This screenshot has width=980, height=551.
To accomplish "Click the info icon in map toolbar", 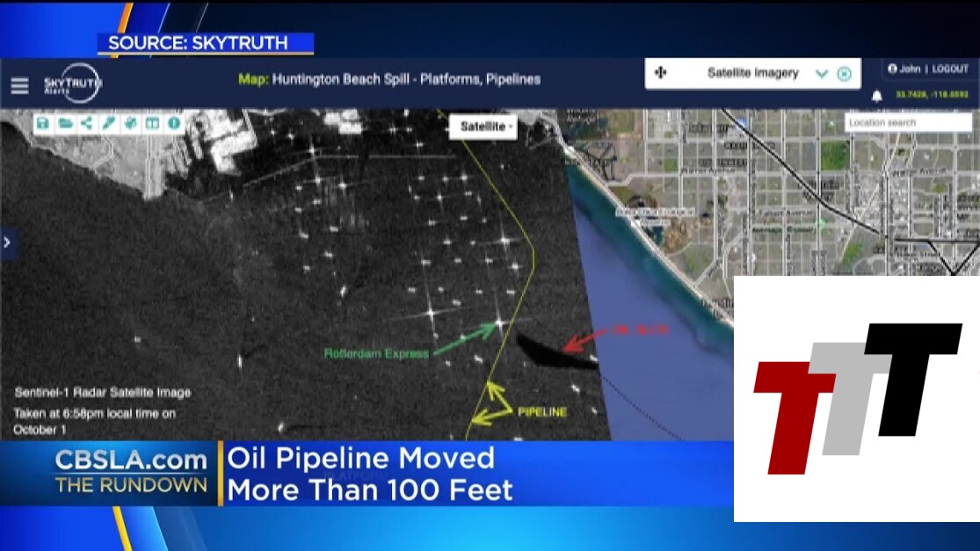I will pos(174,124).
